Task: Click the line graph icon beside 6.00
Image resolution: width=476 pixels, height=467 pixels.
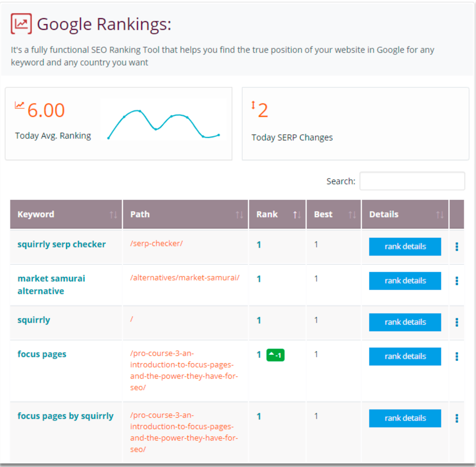Action: [x=19, y=106]
